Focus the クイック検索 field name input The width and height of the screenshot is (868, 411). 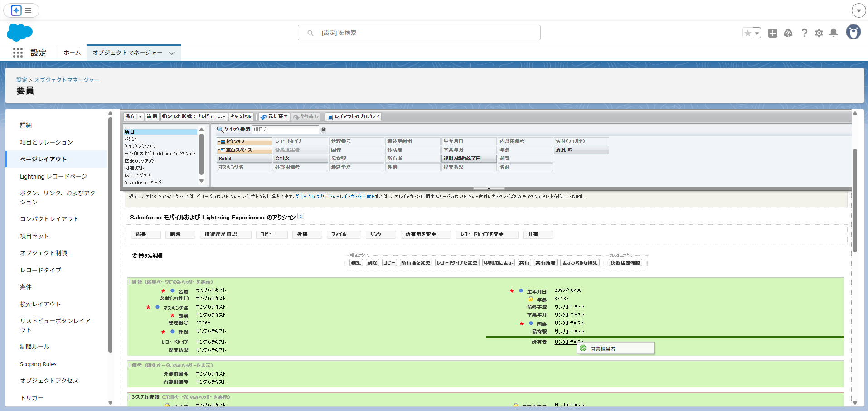point(285,130)
